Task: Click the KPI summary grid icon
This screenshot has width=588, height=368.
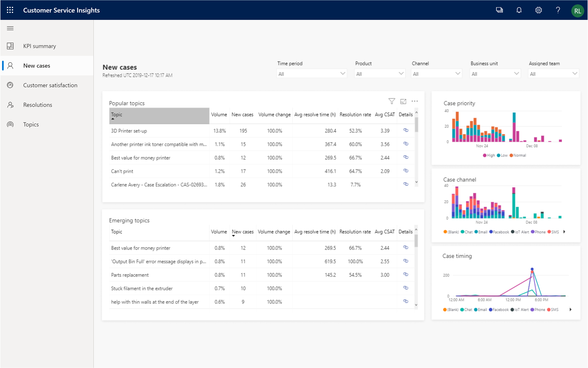Action: pyautogui.click(x=10, y=46)
